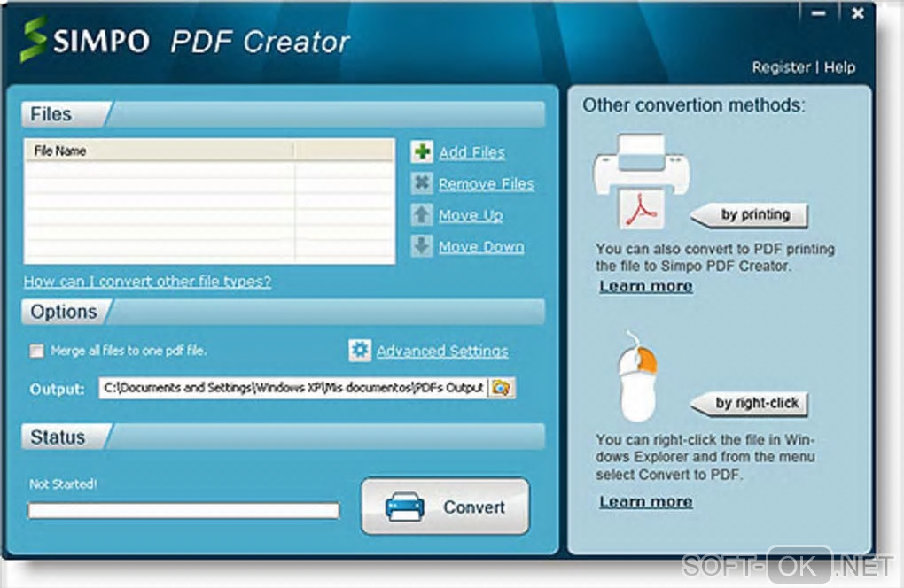Screen dimensions: 904x588
Task: Open Learn more under right-click method
Action: [x=646, y=501]
